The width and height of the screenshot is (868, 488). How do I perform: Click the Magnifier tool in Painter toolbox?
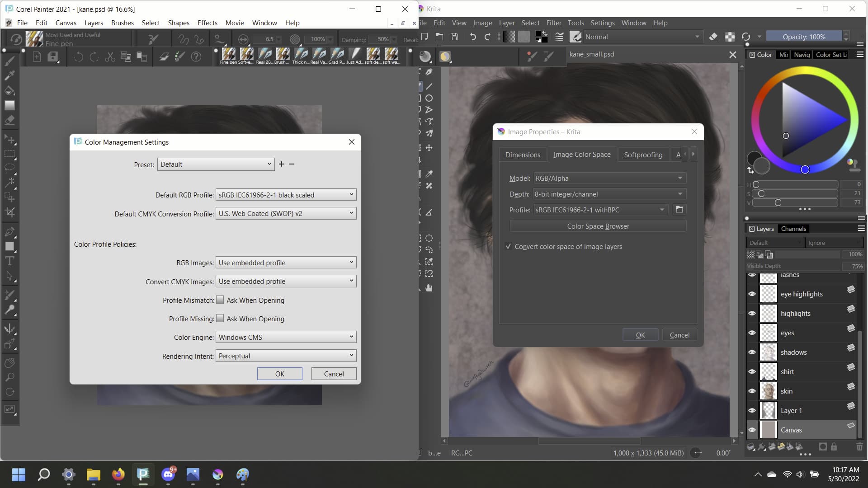[x=9, y=377]
